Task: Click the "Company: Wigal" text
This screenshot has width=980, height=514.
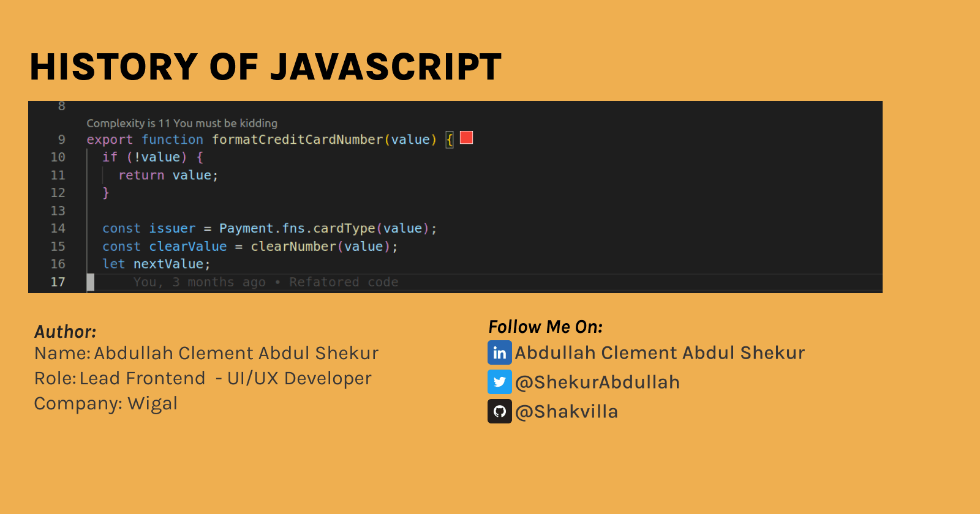Action: pyautogui.click(x=106, y=404)
